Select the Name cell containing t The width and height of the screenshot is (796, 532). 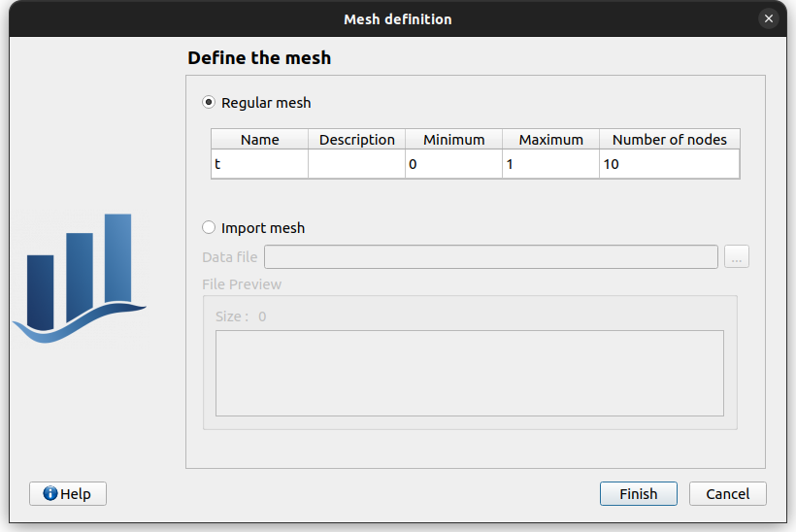(x=259, y=164)
